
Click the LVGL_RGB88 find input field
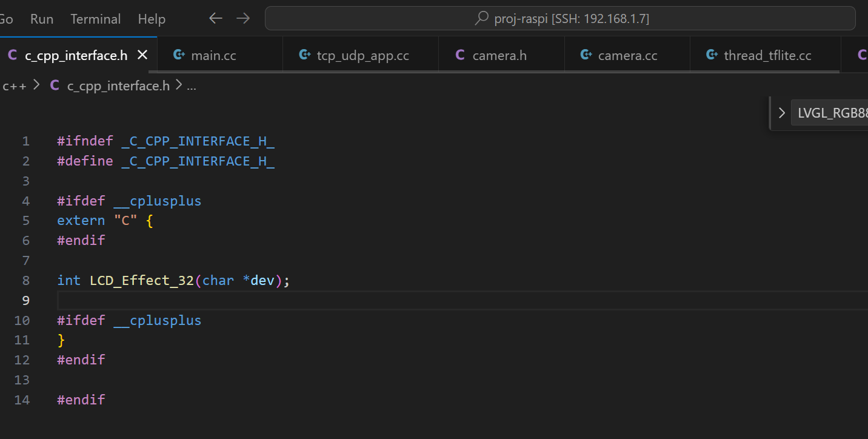(x=830, y=113)
